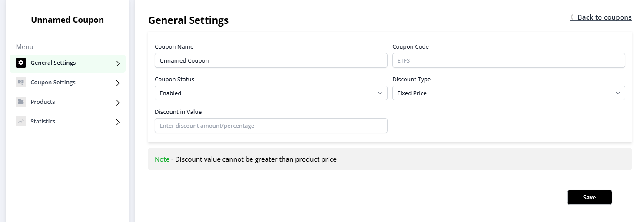Click the Coupon Name input field

pyautogui.click(x=271, y=60)
